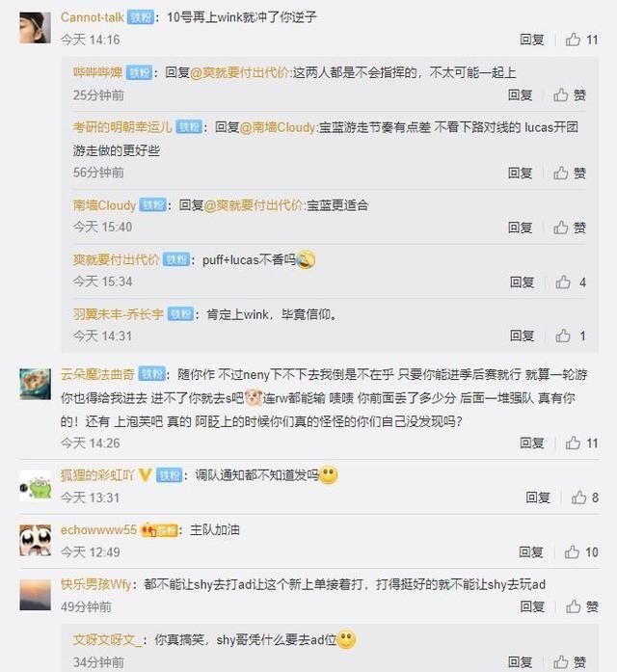Like 南墙Cloudy's reply posted at 15:40
617x672 pixels.
point(570,228)
